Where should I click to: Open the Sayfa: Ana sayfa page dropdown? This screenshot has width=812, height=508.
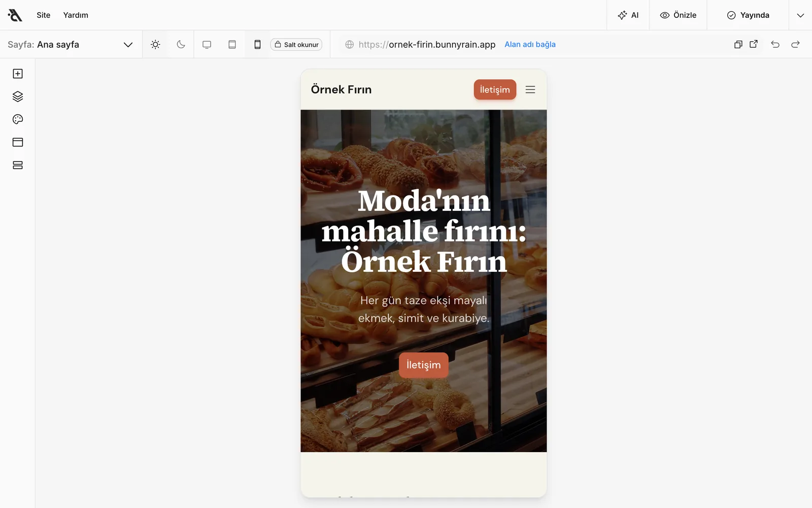pos(71,45)
